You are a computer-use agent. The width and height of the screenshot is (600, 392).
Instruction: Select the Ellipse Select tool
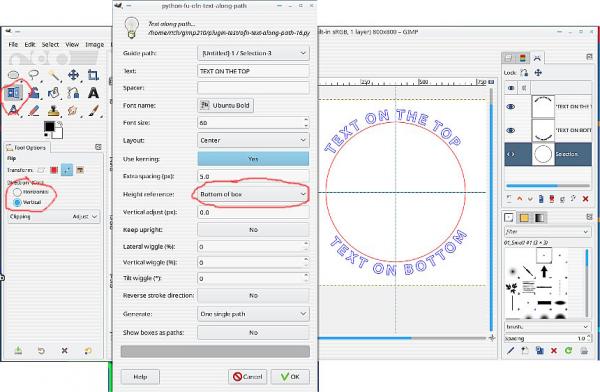(13, 75)
